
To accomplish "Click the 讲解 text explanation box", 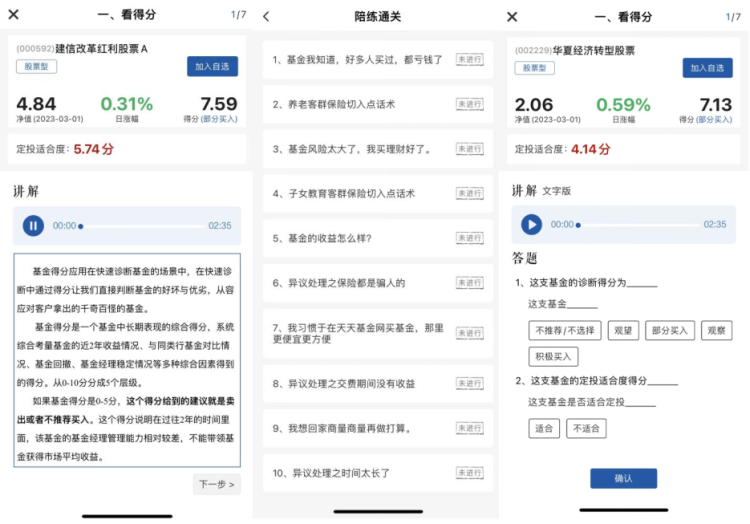I will pos(127,360).
